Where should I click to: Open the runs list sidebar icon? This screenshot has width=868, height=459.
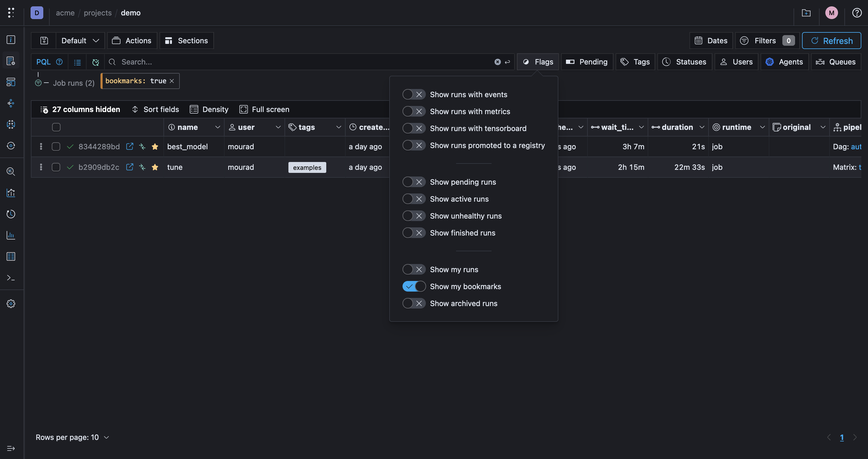[11, 61]
